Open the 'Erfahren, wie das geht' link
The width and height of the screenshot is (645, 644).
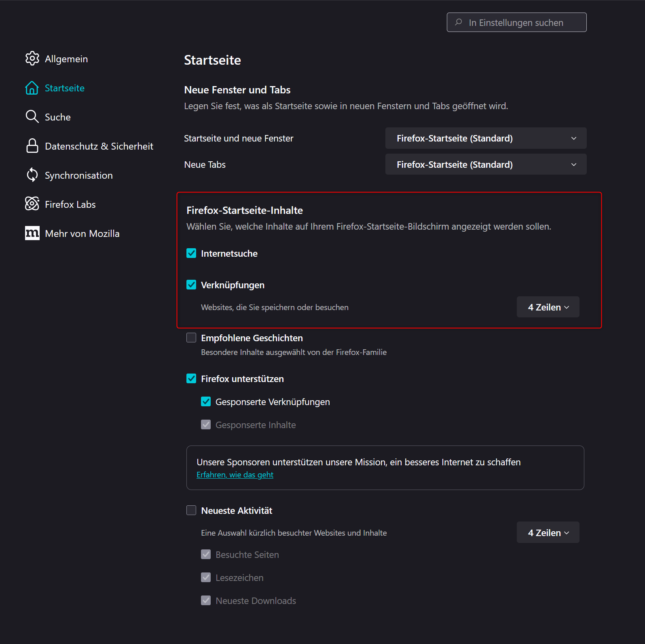point(235,475)
